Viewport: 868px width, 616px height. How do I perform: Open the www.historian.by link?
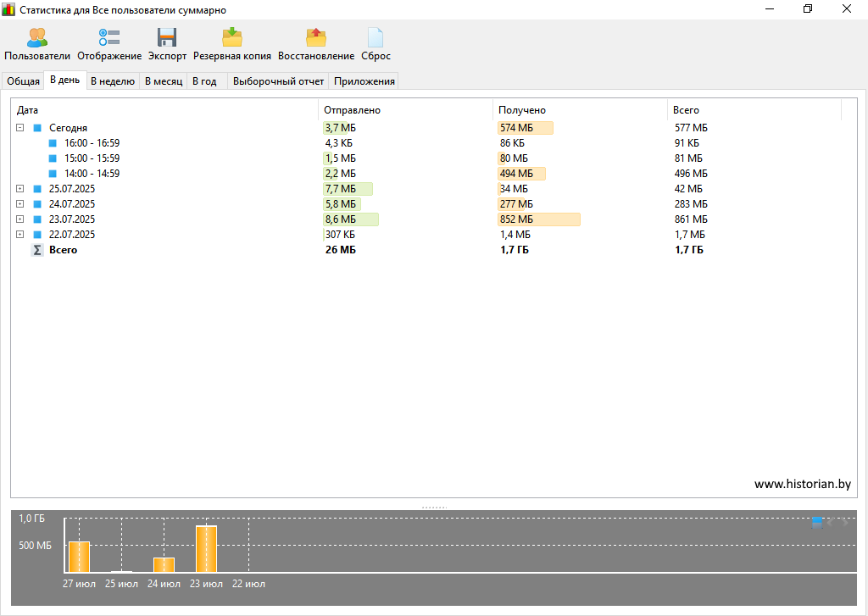click(x=802, y=484)
